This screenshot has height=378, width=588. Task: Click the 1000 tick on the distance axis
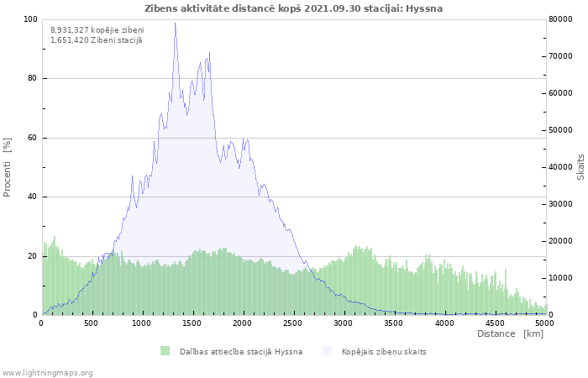pyautogui.click(x=142, y=323)
